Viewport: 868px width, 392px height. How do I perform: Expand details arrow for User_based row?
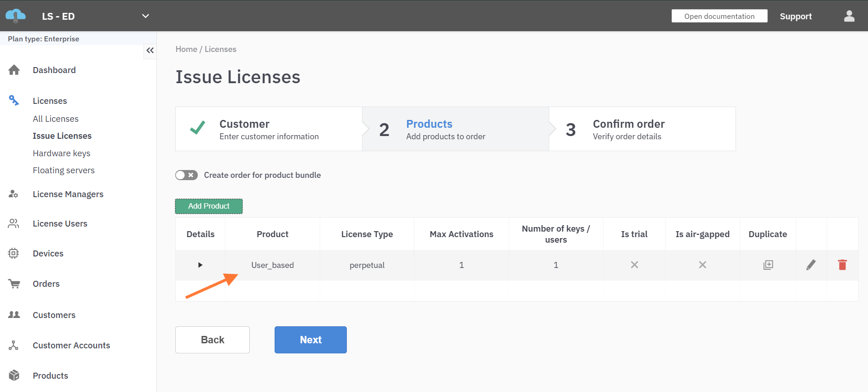tap(200, 265)
